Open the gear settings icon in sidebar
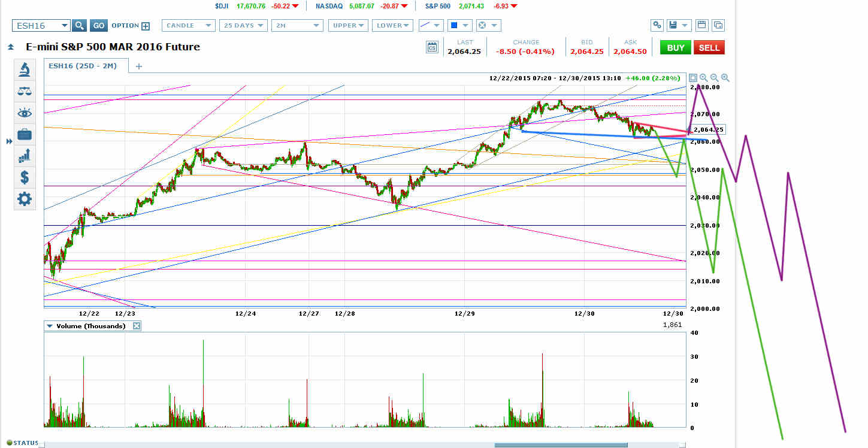 tap(25, 199)
